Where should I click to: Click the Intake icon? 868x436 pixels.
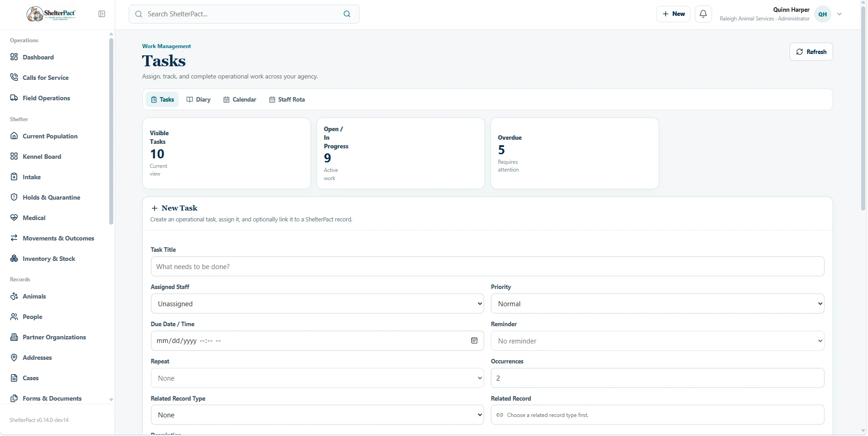pos(14,177)
